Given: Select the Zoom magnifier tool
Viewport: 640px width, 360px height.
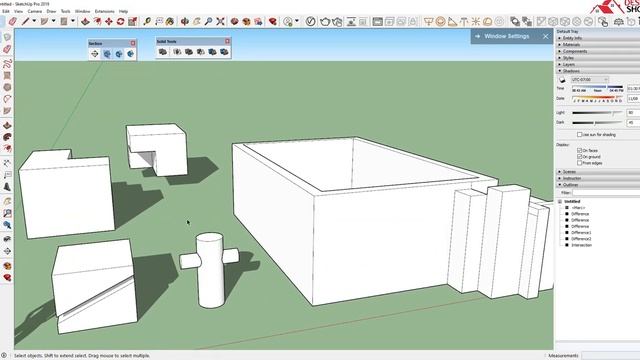Looking at the screenshot, I should click(x=208, y=21).
